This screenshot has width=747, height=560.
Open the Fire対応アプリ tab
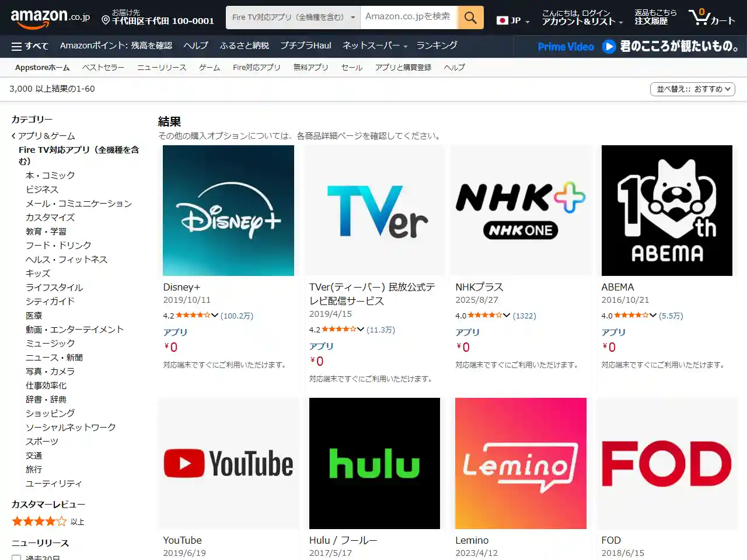tap(257, 68)
